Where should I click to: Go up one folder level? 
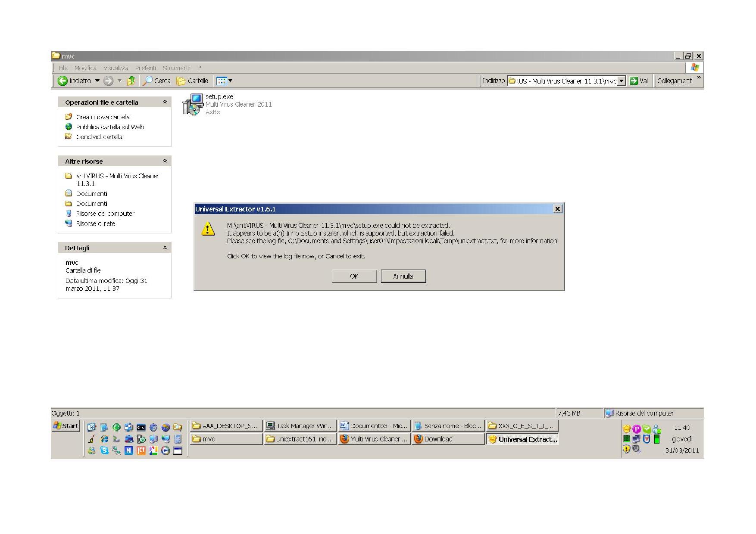click(131, 81)
